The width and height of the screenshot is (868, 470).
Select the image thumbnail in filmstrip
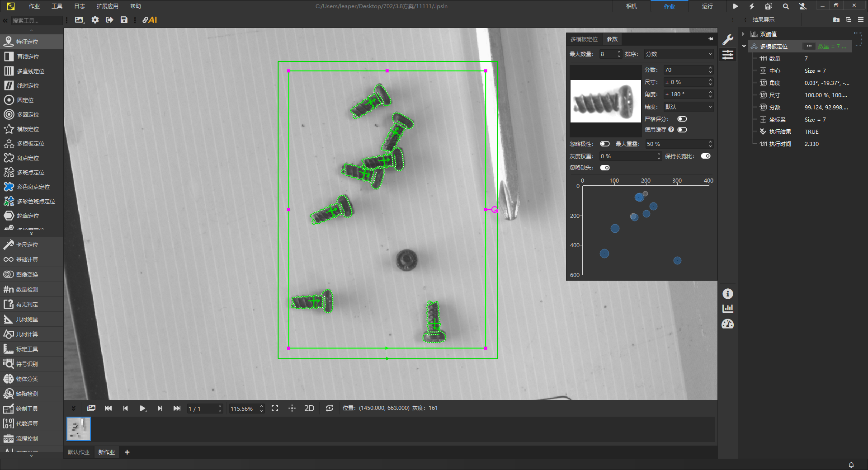(x=79, y=428)
